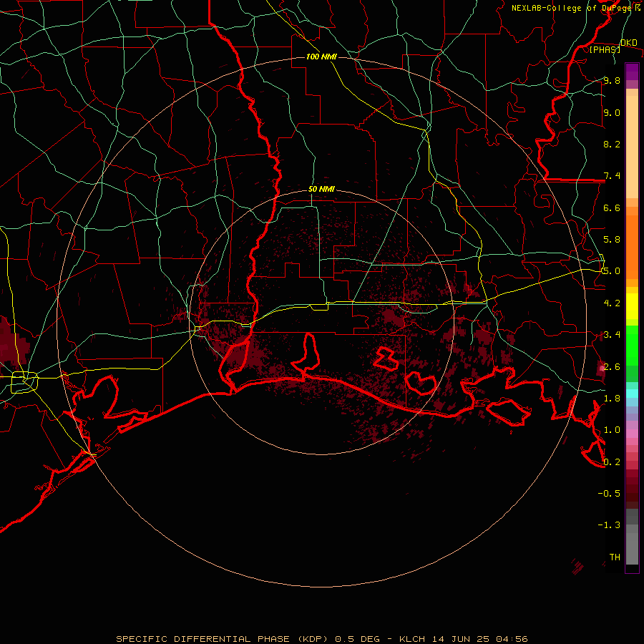Click the TH legend label
This screenshot has height=644, width=644.
tap(615, 557)
